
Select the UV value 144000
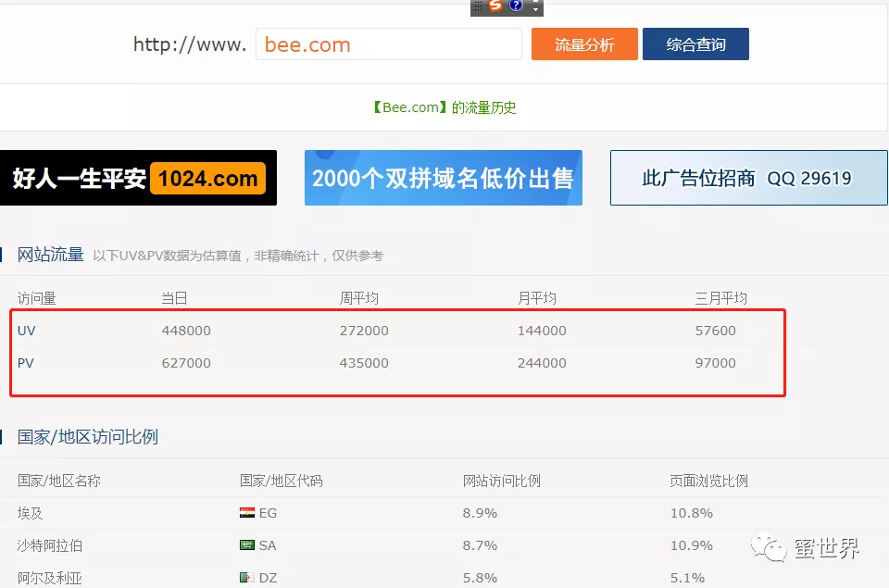point(542,331)
